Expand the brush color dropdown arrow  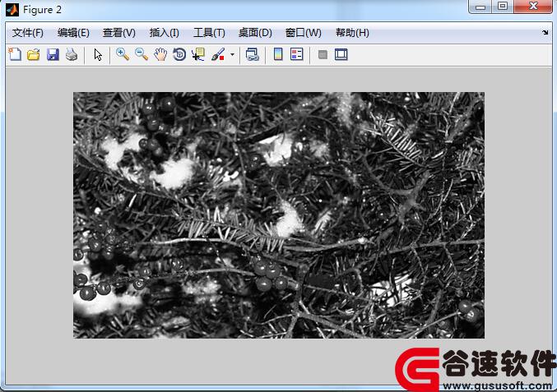pyautogui.click(x=232, y=54)
